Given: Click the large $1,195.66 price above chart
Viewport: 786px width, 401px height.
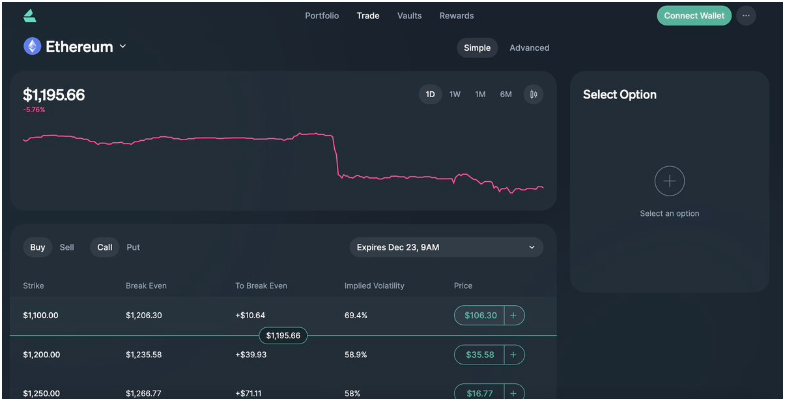Looking at the screenshot, I should click(x=54, y=95).
